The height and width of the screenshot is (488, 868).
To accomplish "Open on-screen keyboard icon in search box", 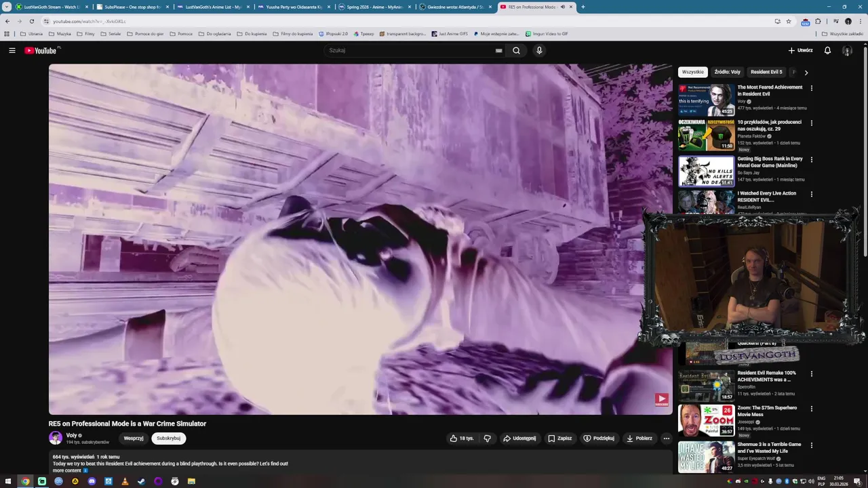I will (498, 50).
